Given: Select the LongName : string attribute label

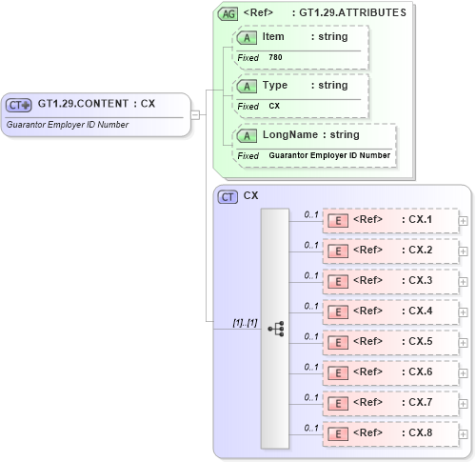Looking at the screenshot, I should [x=311, y=134].
